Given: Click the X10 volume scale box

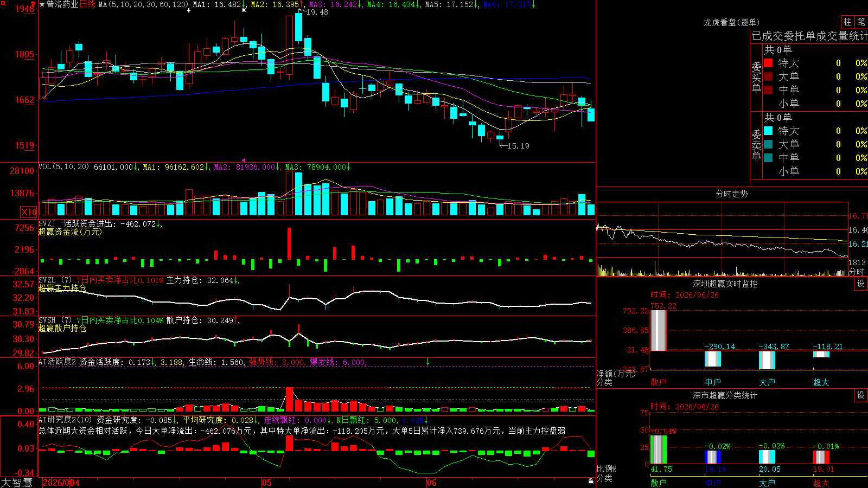Looking at the screenshot, I should point(29,212).
